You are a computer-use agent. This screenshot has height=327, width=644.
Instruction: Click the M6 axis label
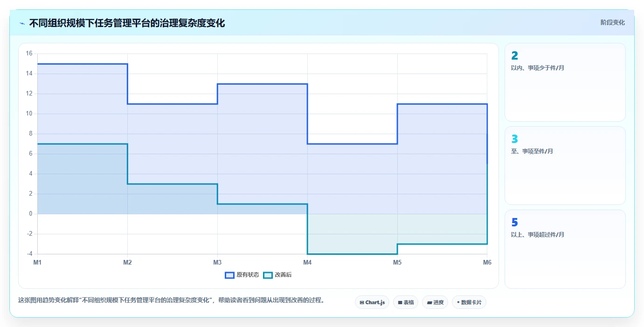click(487, 263)
